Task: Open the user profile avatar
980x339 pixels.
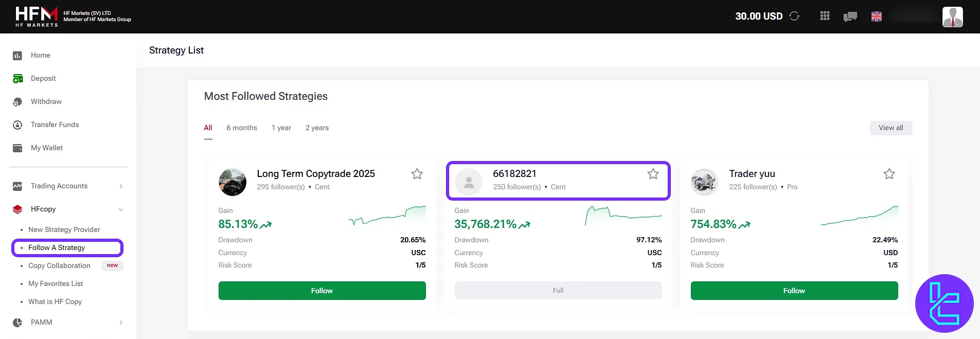Action: click(952, 16)
